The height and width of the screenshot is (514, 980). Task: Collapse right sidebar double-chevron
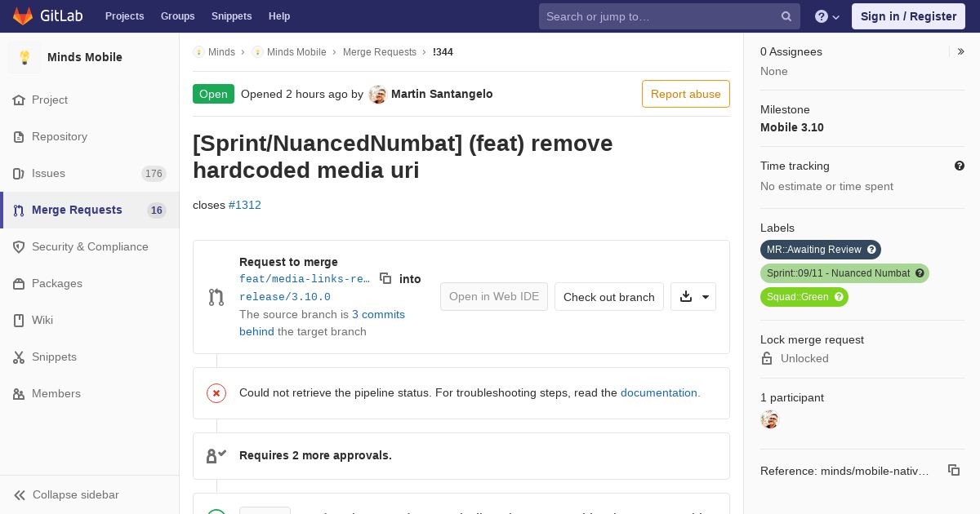pyautogui.click(x=961, y=51)
